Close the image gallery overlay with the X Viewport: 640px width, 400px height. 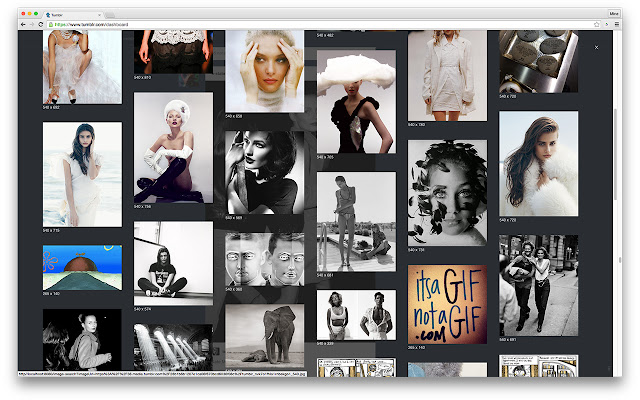596,47
